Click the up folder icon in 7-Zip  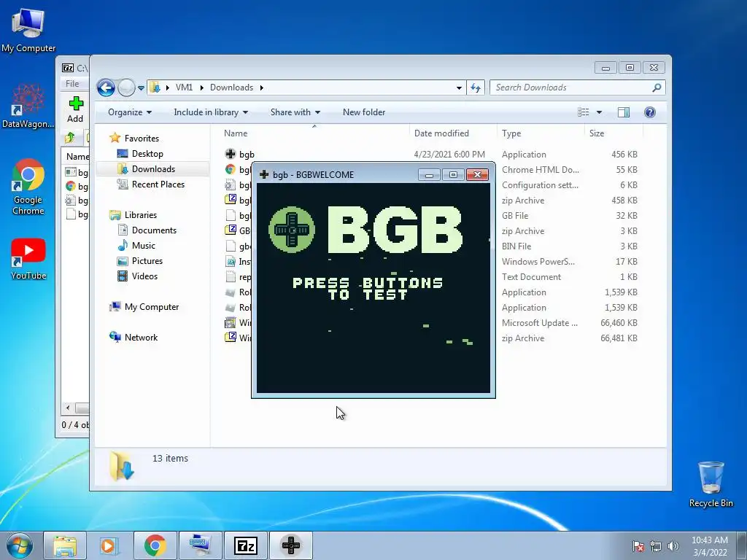point(69,138)
